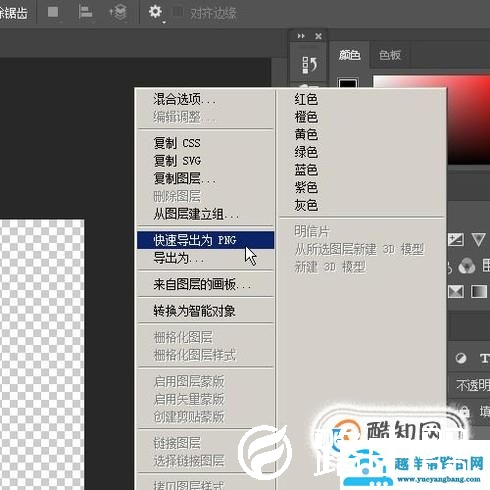Set layer color label to 灰色
Screen dimensions: 490x490
click(x=362, y=205)
